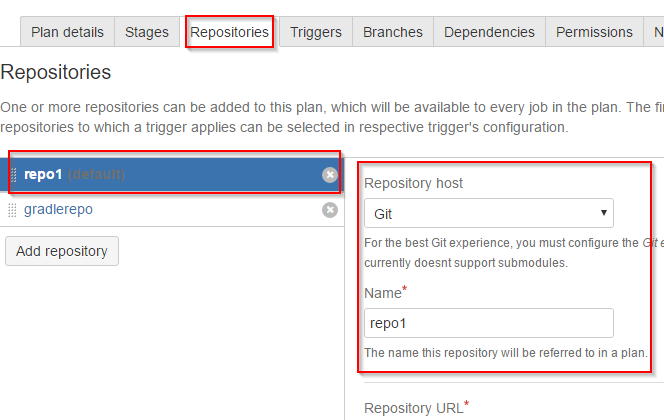Click the drag handle beside repo1
Screen dimensions: 664x420
click(x=13, y=174)
